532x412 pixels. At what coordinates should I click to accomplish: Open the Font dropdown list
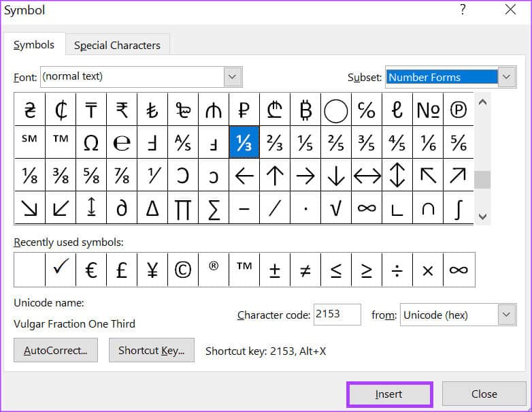[233, 77]
